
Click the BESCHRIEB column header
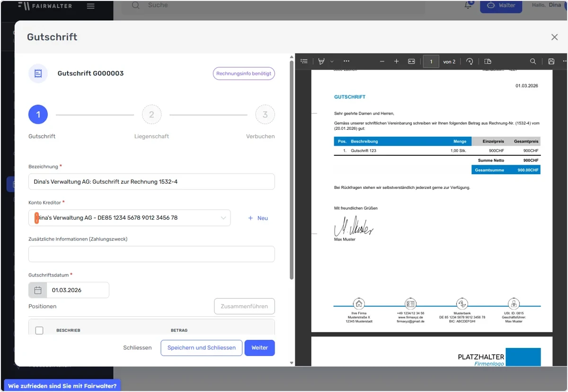68,330
